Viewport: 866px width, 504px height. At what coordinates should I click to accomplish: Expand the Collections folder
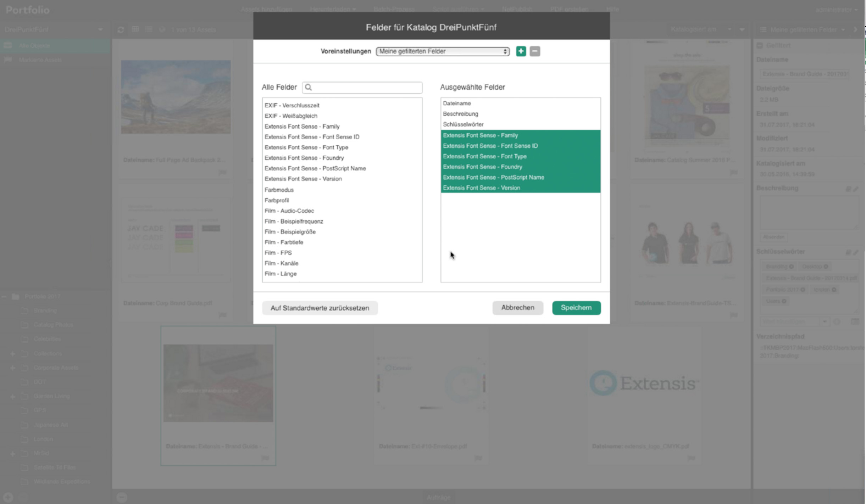click(12, 353)
